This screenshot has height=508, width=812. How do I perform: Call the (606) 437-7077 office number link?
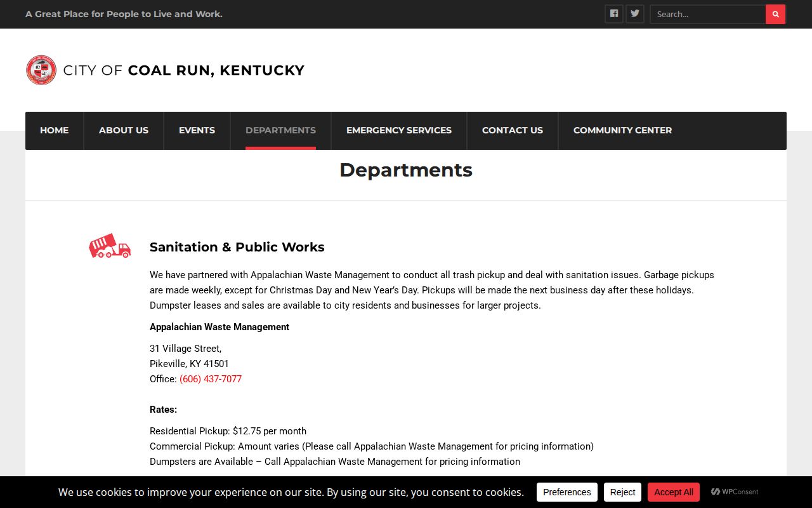pyautogui.click(x=211, y=379)
